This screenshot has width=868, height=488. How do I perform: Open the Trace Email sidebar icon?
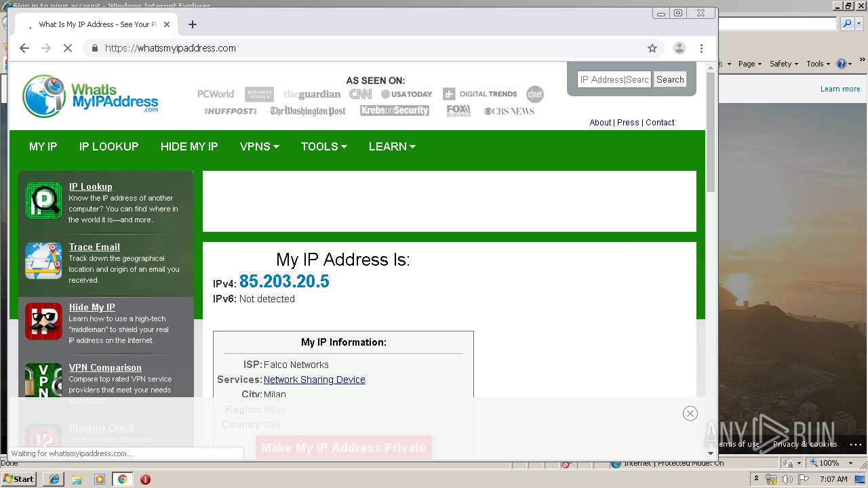[43, 261]
